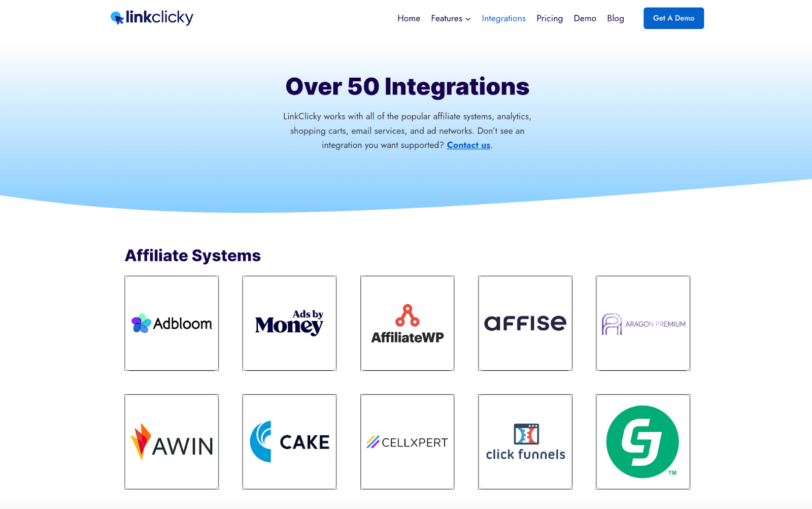This screenshot has height=509, width=812.
Task: Click the green CJ logo card
Action: (643, 442)
